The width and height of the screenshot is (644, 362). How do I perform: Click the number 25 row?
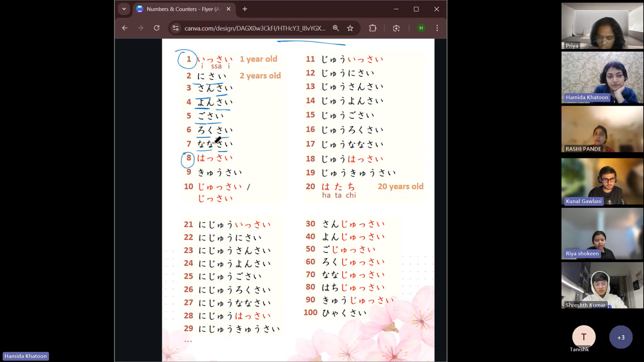coord(223,276)
